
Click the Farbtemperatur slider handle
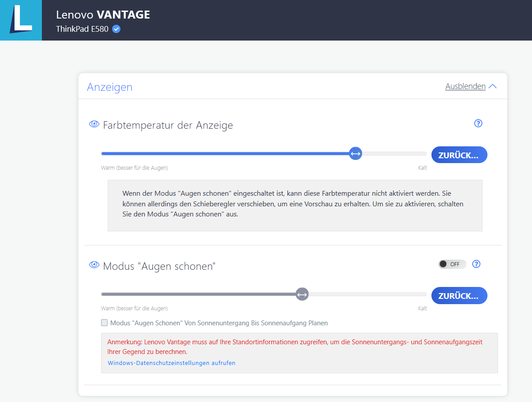tap(355, 153)
